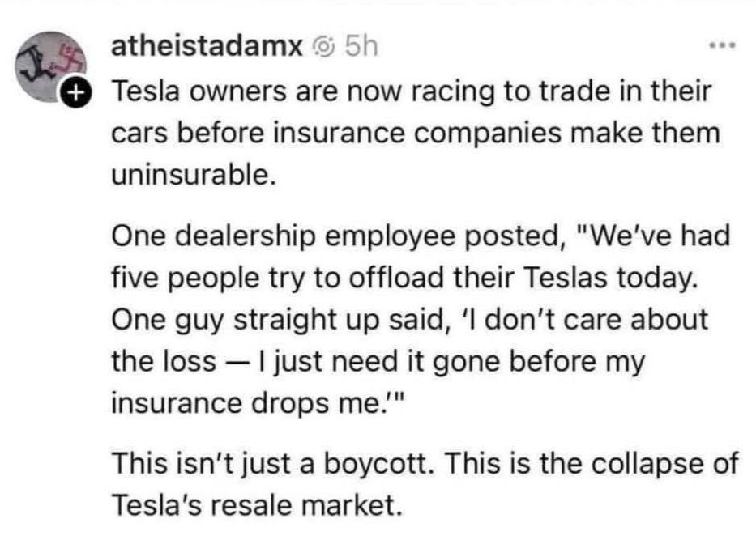Click the line "cars before insurance companies make them"

(x=416, y=133)
